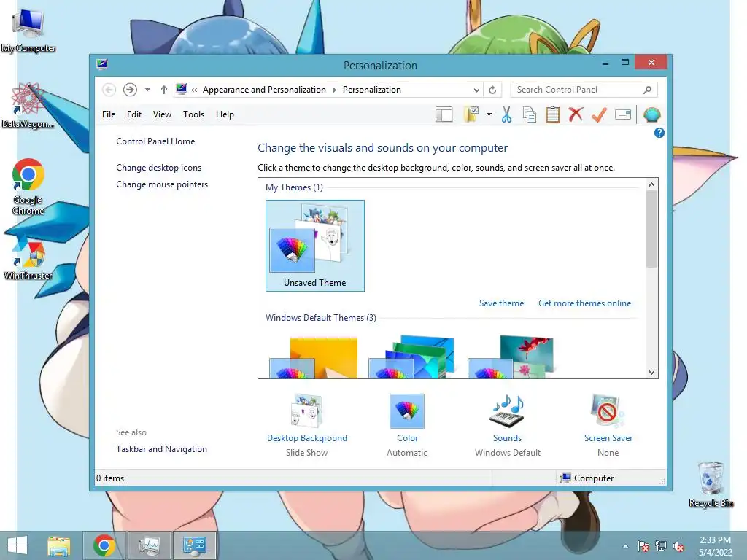The height and width of the screenshot is (560, 747).
Task: Click the network tray icon
Action: point(661,546)
